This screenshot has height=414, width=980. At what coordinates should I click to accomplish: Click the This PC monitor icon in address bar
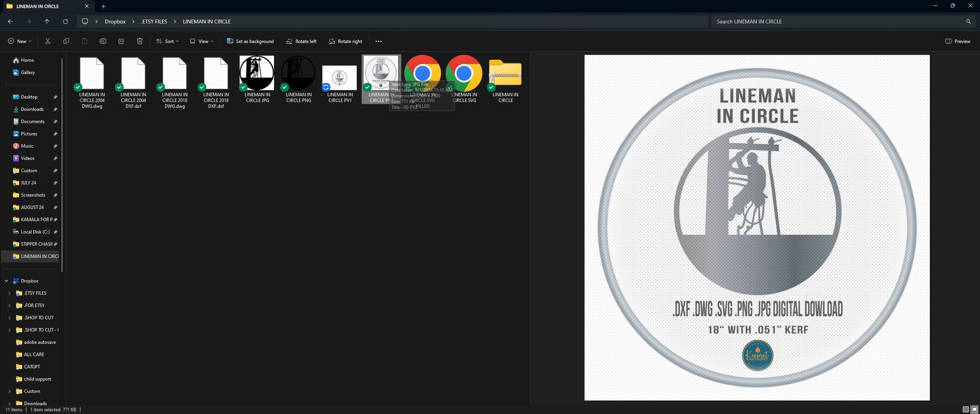85,22
